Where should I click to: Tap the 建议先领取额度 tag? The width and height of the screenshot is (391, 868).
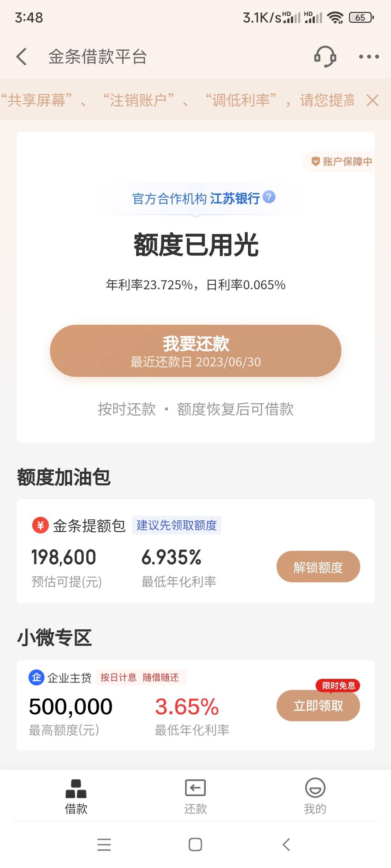point(176,525)
